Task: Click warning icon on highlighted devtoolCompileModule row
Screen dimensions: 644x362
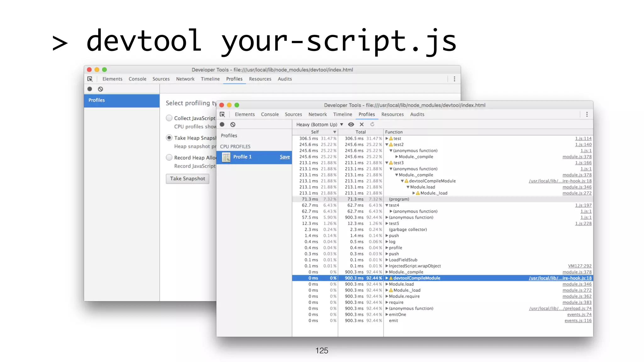Action: (391, 278)
